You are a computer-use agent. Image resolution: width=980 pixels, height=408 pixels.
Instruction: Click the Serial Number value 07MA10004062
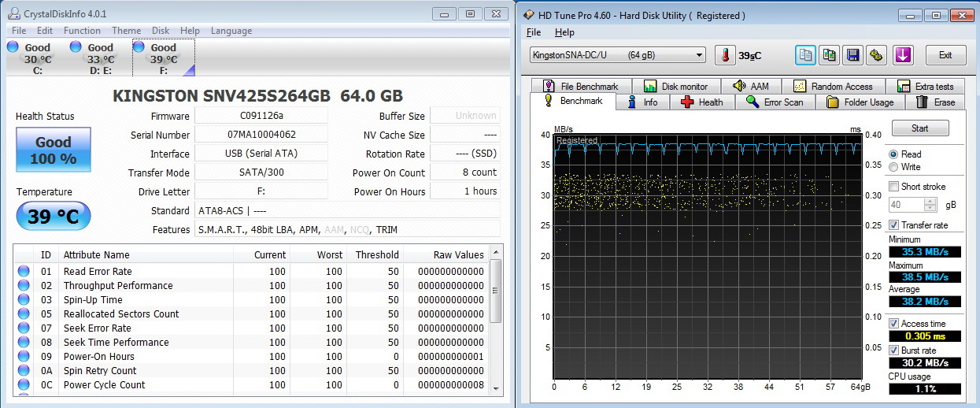[x=261, y=135]
